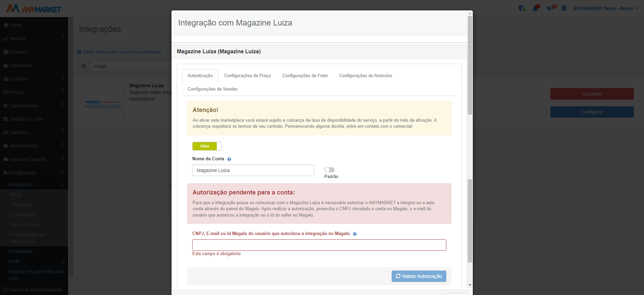Screen dimensions: 644x295
Task: Click the Desativar button
Action: coord(592,94)
